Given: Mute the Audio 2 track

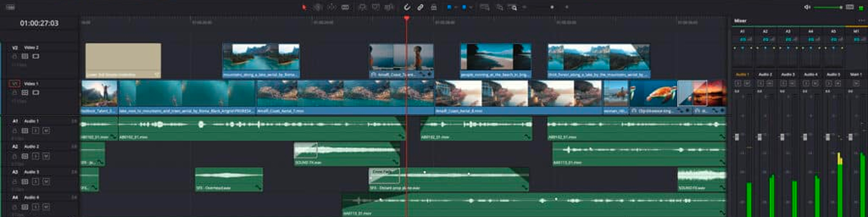Looking at the screenshot, I should (x=46, y=156).
